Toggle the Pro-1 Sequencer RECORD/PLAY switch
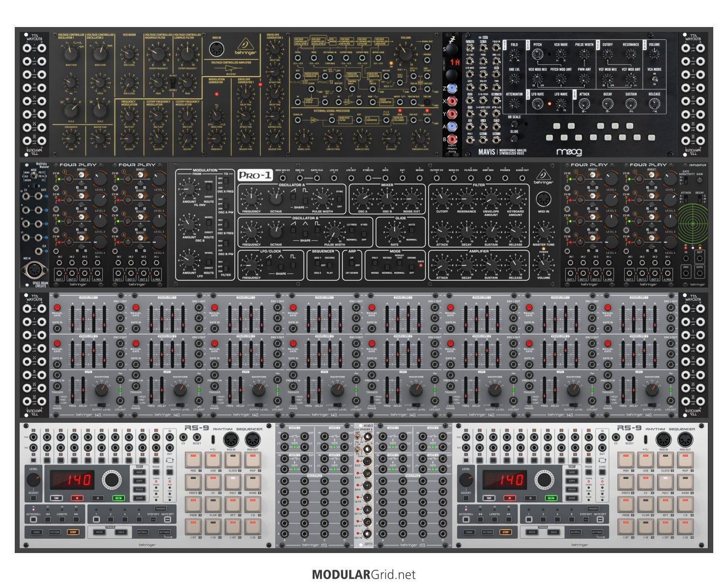This screenshot has height=585, width=728. point(330,265)
